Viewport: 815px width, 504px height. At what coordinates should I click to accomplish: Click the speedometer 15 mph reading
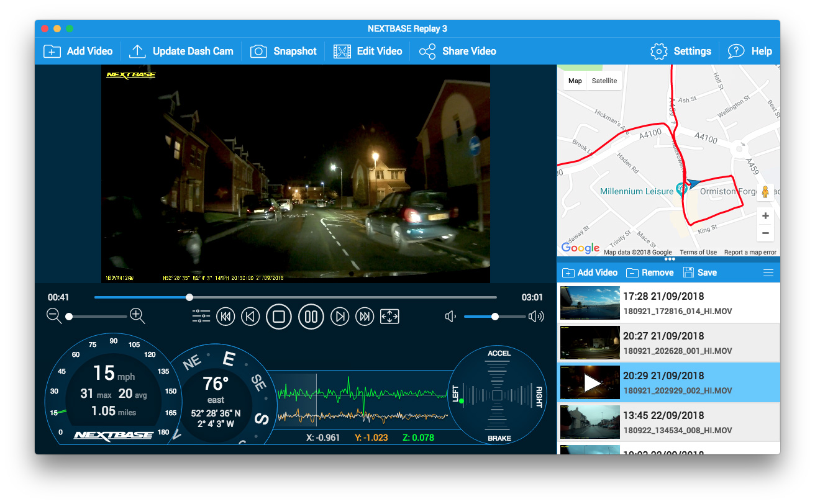[114, 374]
